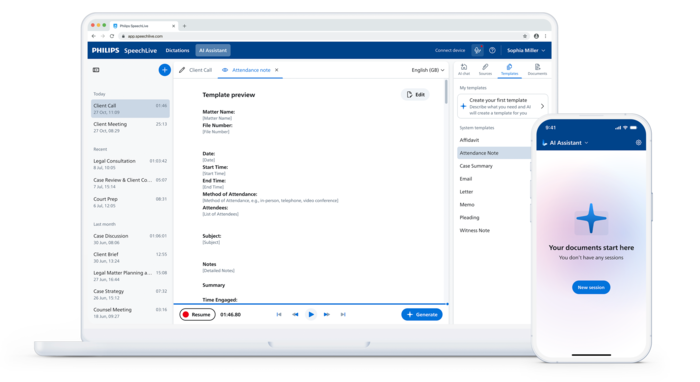
Task: Open Client Meeting session
Action: coord(130,127)
